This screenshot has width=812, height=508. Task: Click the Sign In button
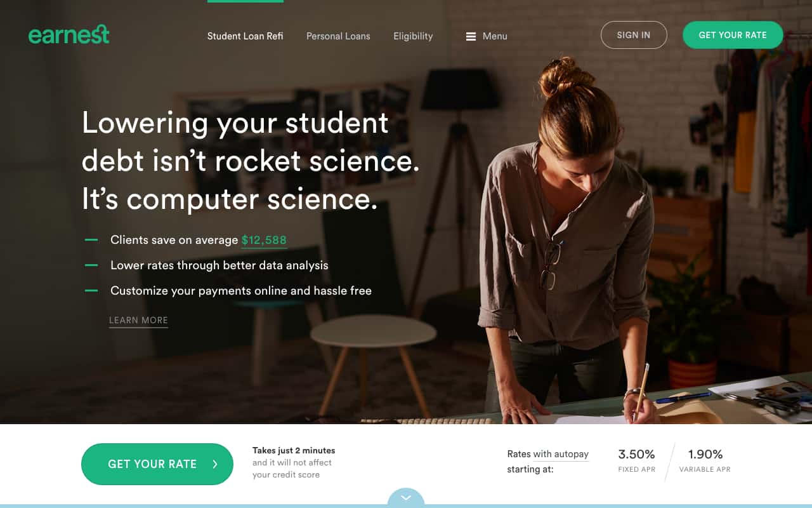point(634,35)
